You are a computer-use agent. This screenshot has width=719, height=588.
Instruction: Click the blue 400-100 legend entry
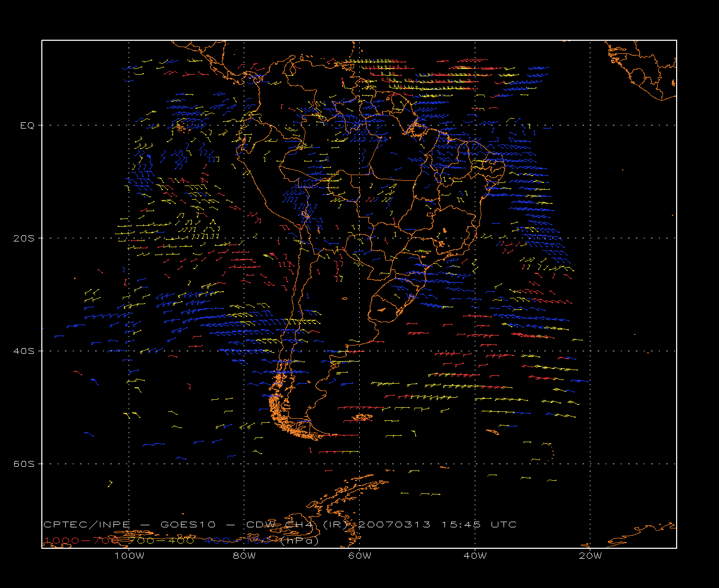coord(237,540)
